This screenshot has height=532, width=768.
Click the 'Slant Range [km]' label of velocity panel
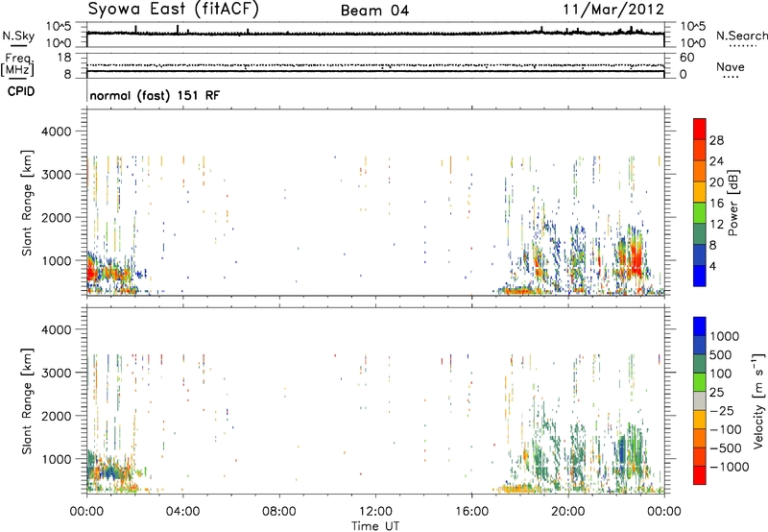coord(27,401)
